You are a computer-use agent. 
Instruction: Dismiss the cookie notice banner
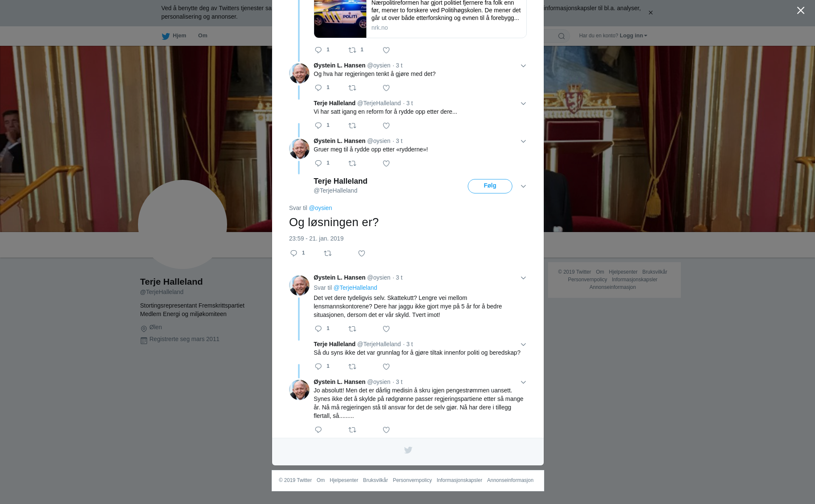point(650,13)
